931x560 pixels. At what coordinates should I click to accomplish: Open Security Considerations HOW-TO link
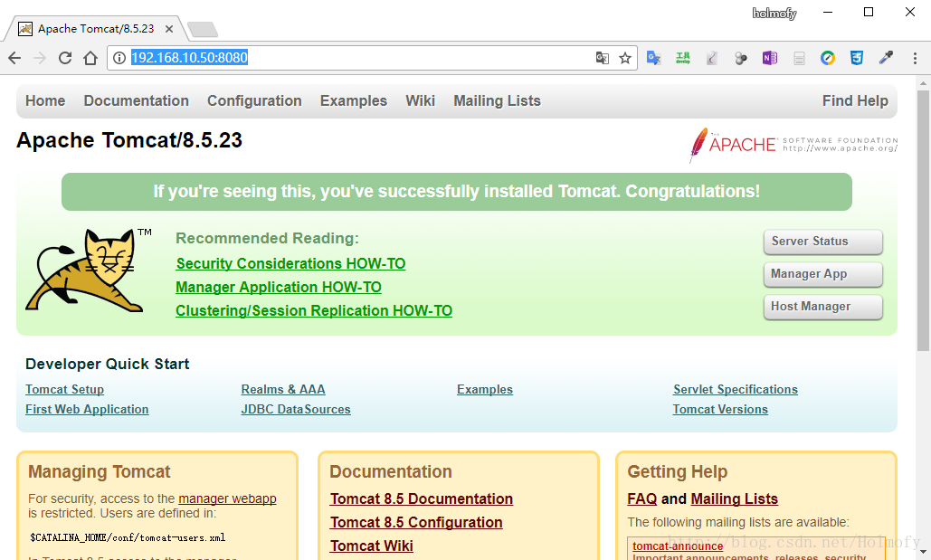(291, 263)
